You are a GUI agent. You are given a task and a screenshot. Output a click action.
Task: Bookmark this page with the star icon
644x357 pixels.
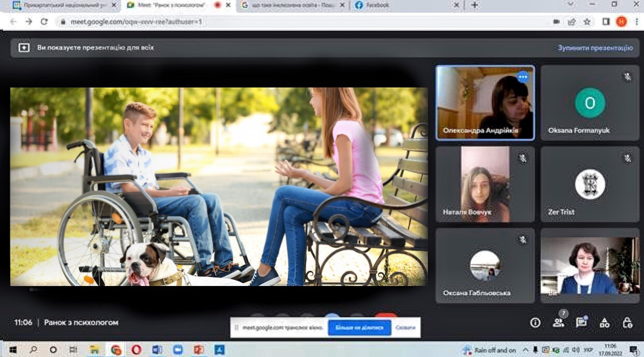click(x=587, y=22)
